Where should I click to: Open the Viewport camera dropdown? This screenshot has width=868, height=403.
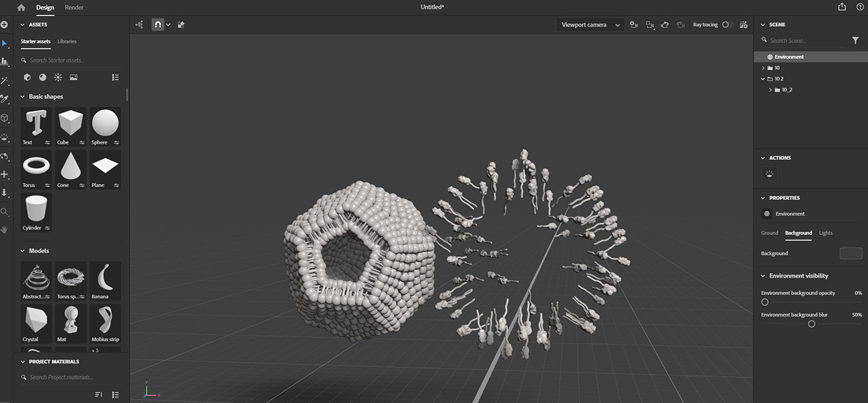click(x=590, y=25)
